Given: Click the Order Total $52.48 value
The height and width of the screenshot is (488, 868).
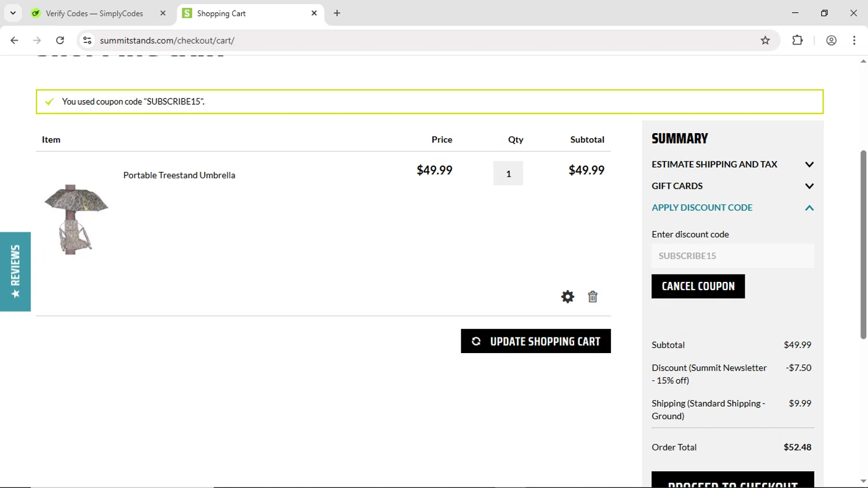Looking at the screenshot, I should pos(797,447).
